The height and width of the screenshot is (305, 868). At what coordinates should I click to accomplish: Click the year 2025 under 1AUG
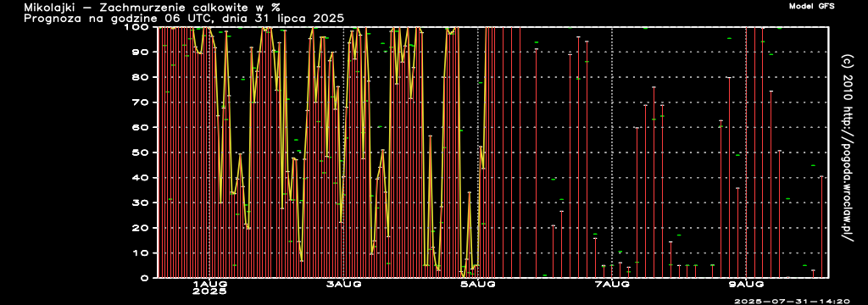click(209, 291)
